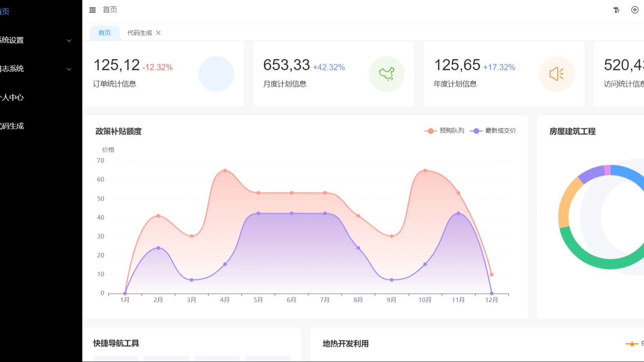Toggle the 最新成交价 legend series
This screenshot has width=644, height=362.
(x=493, y=131)
